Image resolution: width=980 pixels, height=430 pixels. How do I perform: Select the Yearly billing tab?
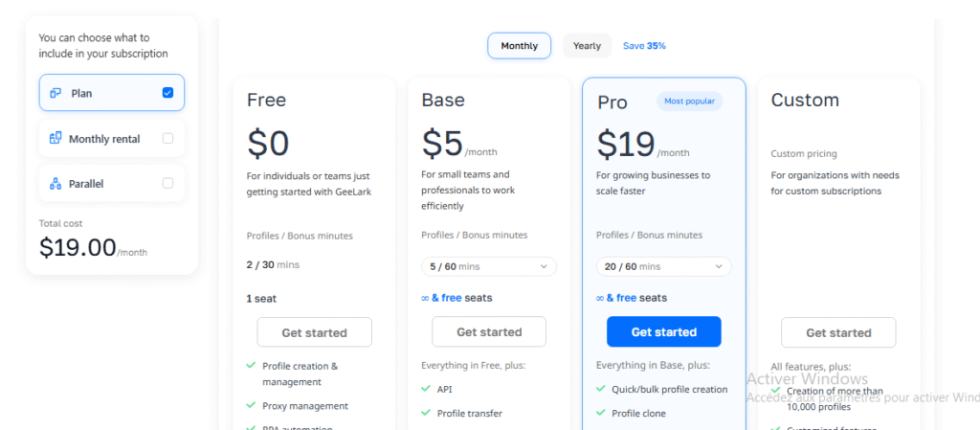(x=587, y=46)
